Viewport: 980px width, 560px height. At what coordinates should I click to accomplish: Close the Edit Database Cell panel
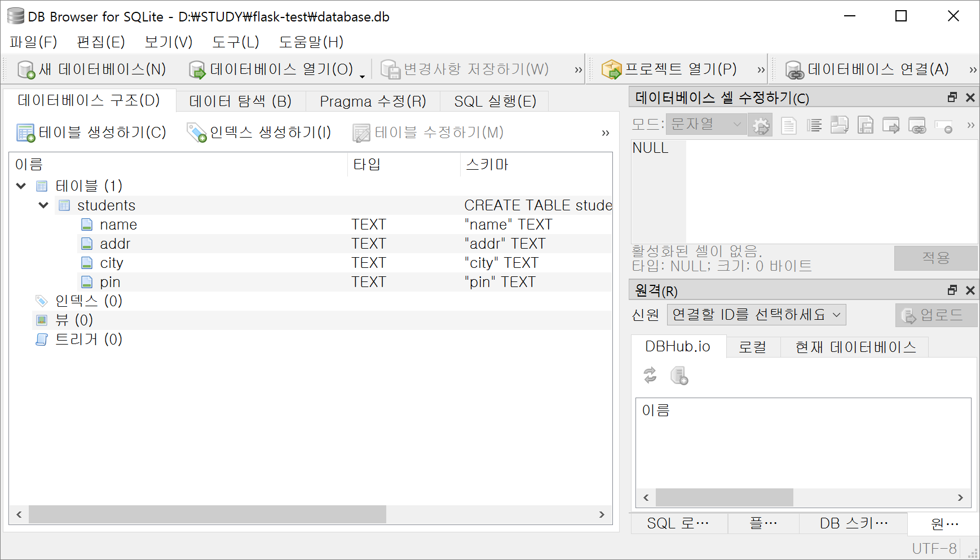coord(970,98)
